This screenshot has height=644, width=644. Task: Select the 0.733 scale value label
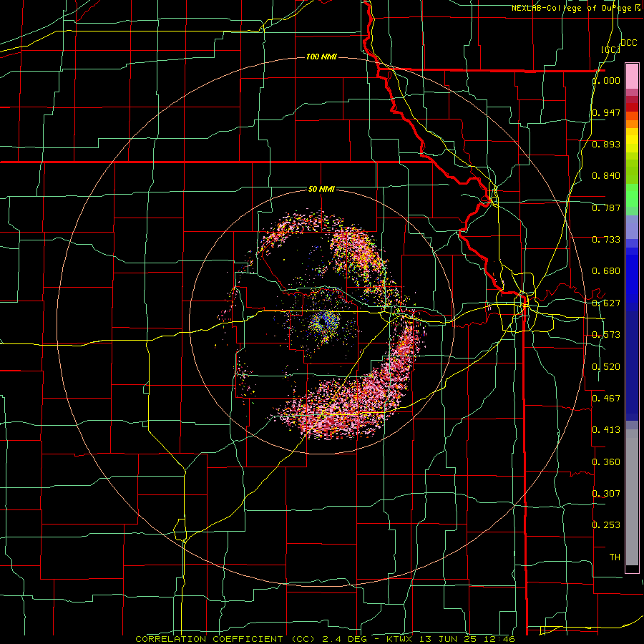pyautogui.click(x=606, y=240)
